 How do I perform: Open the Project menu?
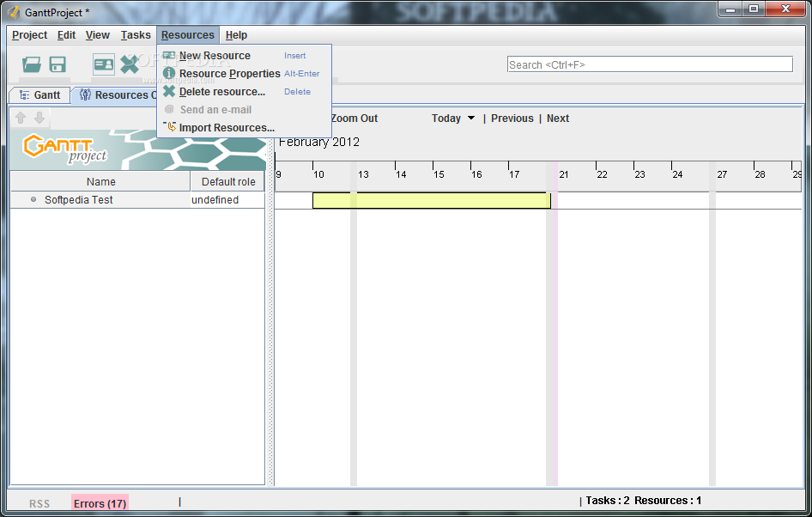[29, 34]
